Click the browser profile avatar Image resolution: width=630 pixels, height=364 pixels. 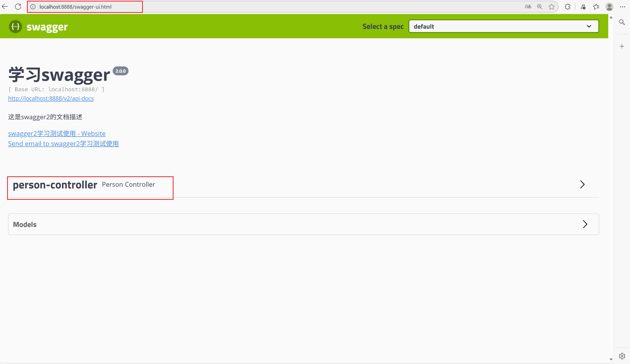[x=609, y=7]
